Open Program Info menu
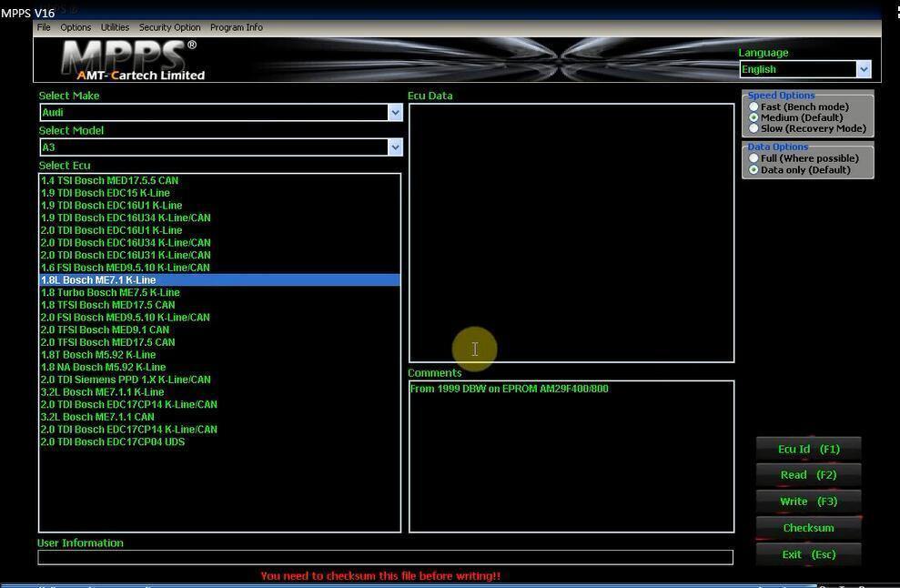This screenshot has height=588, width=900. (236, 27)
